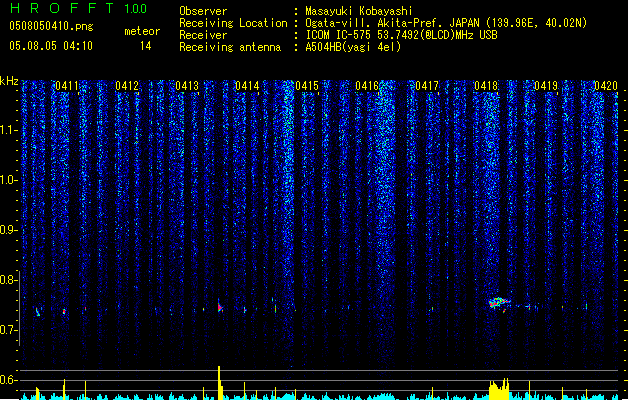Click antenna text A504HB(yagi 4el)
Image resolution: width=629 pixels, height=400 pixels.
click(x=353, y=47)
